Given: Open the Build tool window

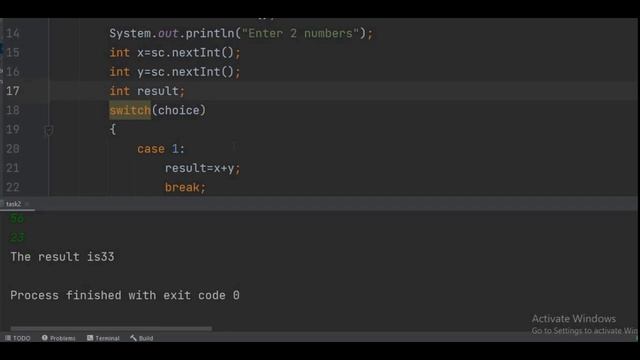Looking at the screenshot, I should pyautogui.click(x=142, y=338).
